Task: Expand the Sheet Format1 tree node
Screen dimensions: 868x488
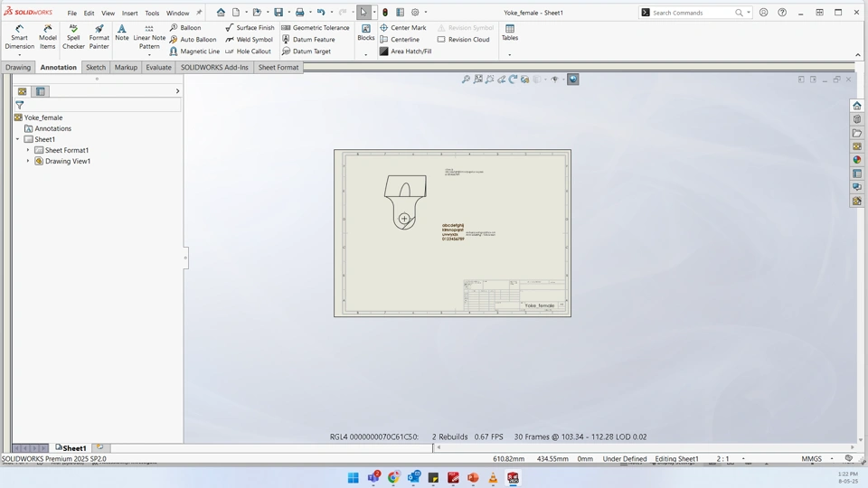Action: click(x=28, y=150)
